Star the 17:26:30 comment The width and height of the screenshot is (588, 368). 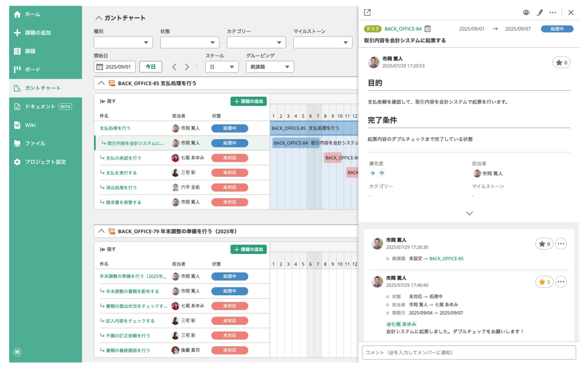(544, 244)
